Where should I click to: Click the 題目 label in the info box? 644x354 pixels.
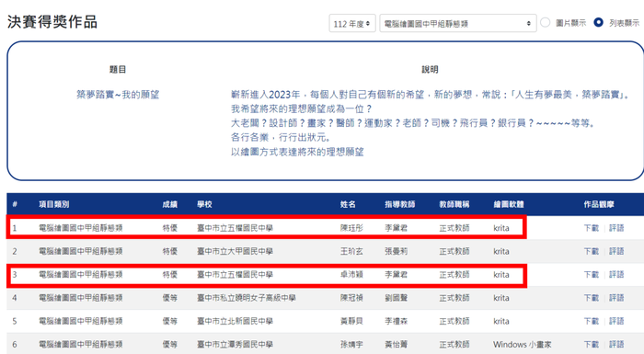click(x=118, y=69)
